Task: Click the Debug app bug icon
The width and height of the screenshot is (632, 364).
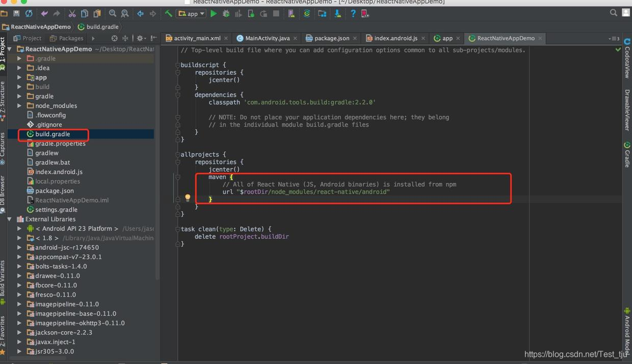Action: tap(226, 13)
